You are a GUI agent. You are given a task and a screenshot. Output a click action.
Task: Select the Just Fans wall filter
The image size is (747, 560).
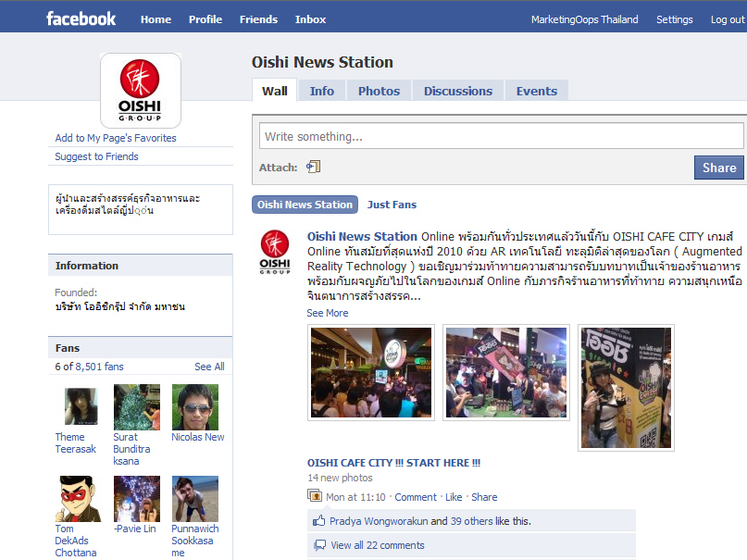coord(392,205)
